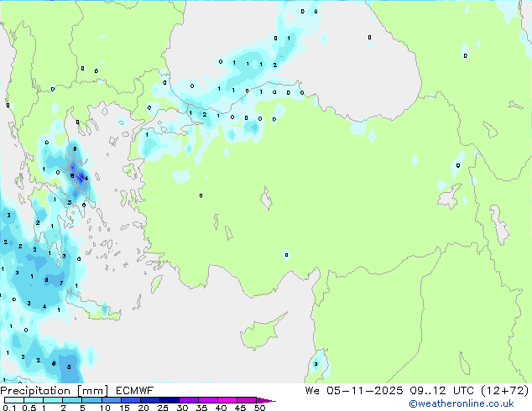Click the 10–15 mm legend swatch
Screen dimensions: 532x411
[111, 400]
